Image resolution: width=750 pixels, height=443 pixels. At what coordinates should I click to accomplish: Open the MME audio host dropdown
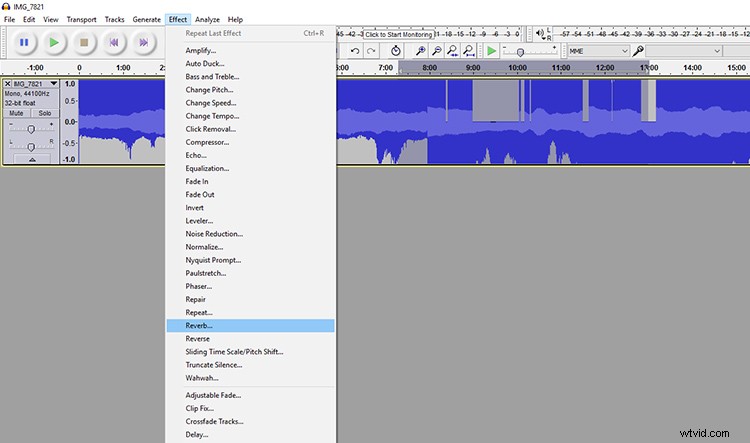click(599, 50)
